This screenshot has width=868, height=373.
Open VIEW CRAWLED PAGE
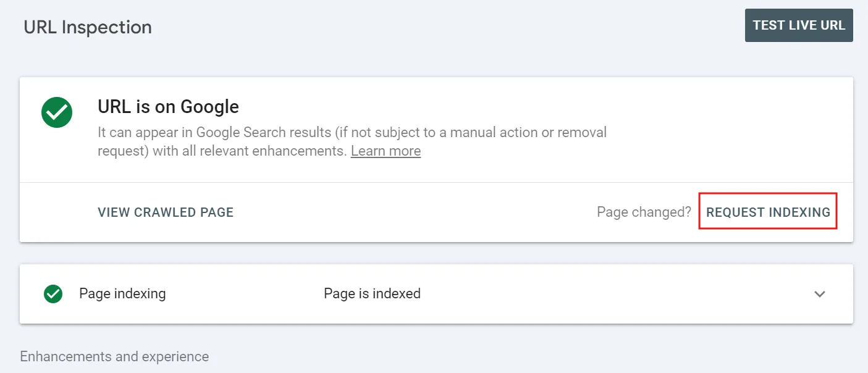pos(166,212)
